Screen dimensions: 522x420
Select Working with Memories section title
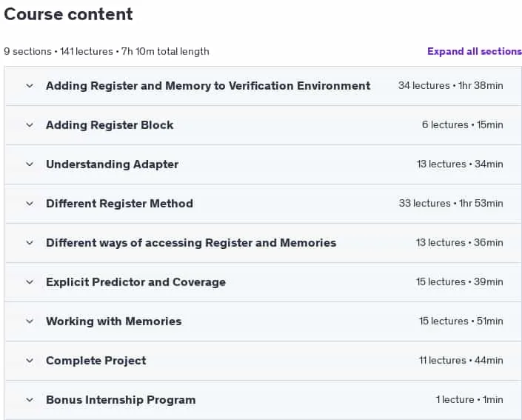(114, 321)
